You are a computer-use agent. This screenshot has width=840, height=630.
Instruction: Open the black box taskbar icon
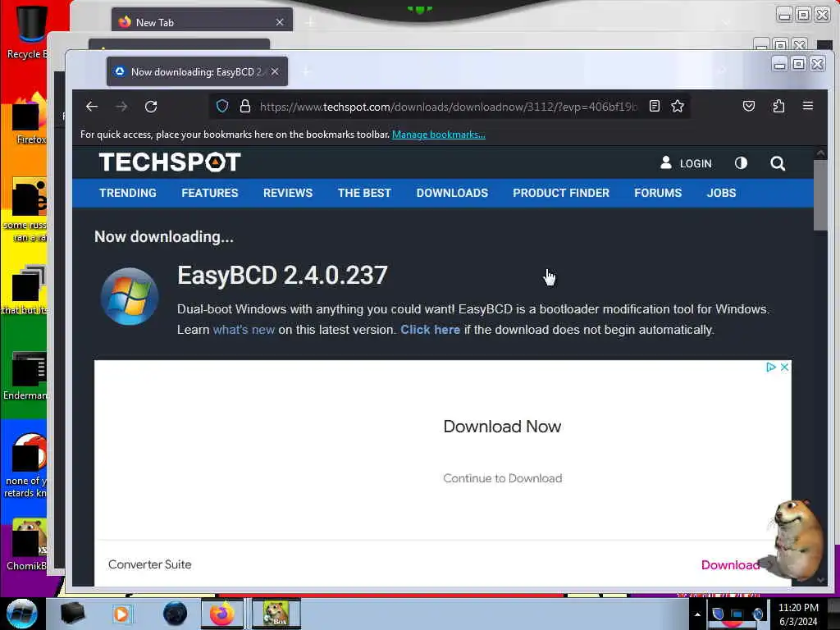point(72,614)
